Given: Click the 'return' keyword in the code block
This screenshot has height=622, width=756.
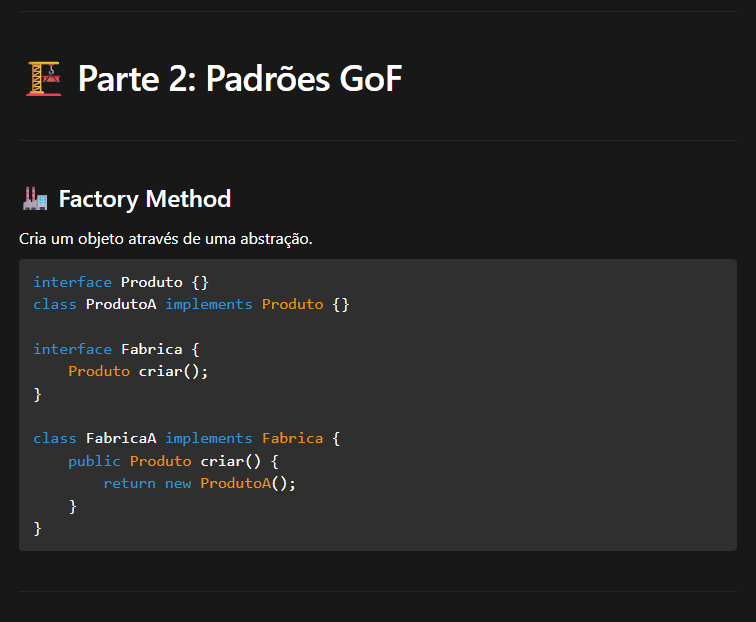Looking at the screenshot, I should (x=129, y=483).
